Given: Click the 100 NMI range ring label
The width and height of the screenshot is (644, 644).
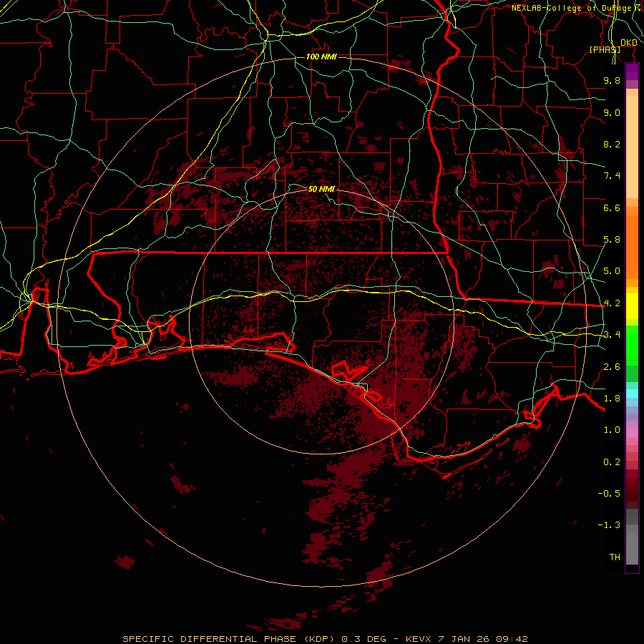Looking at the screenshot, I should click(321, 57).
